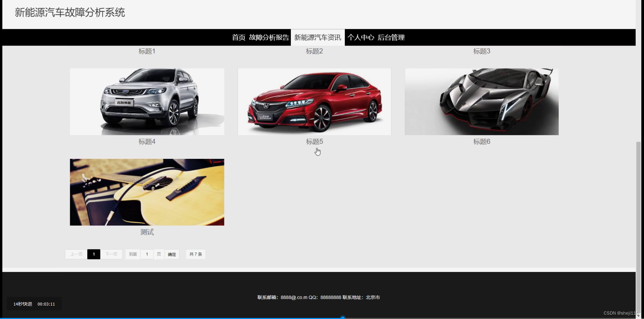Open the guitar thumbnail labeled 测试

(147, 192)
